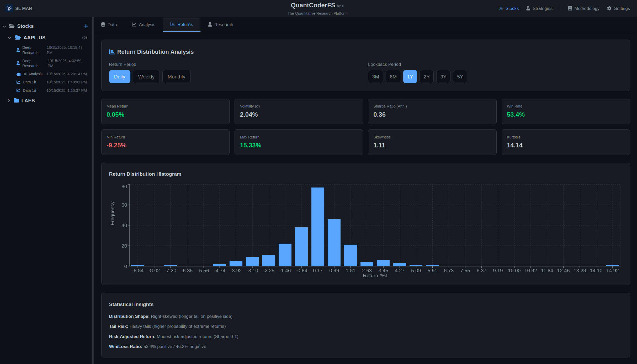The height and width of the screenshot is (364, 637).
Task: Collapse the AAPL.US folder
Action: tap(9, 38)
